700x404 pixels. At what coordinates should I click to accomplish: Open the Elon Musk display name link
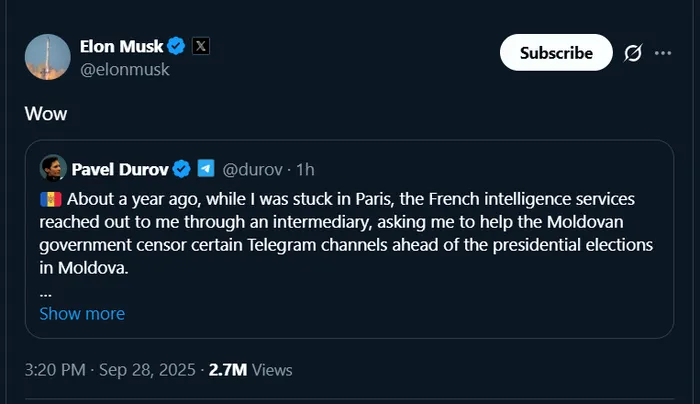[x=121, y=45]
